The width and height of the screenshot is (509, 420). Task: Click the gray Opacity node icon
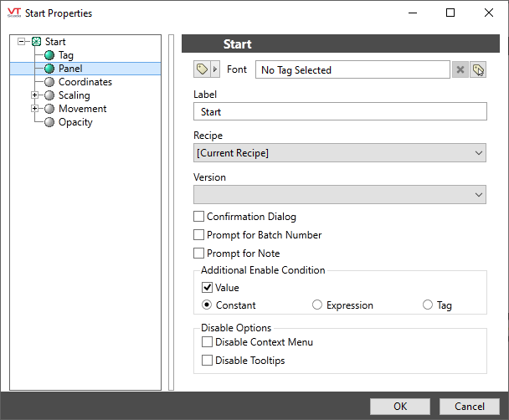pyautogui.click(x=49, y=122)
